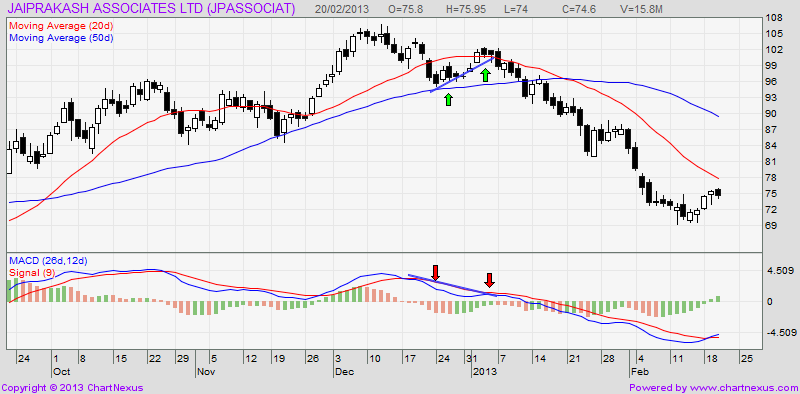Click the low value L=74
800x394 pixels.
[515, 9]
